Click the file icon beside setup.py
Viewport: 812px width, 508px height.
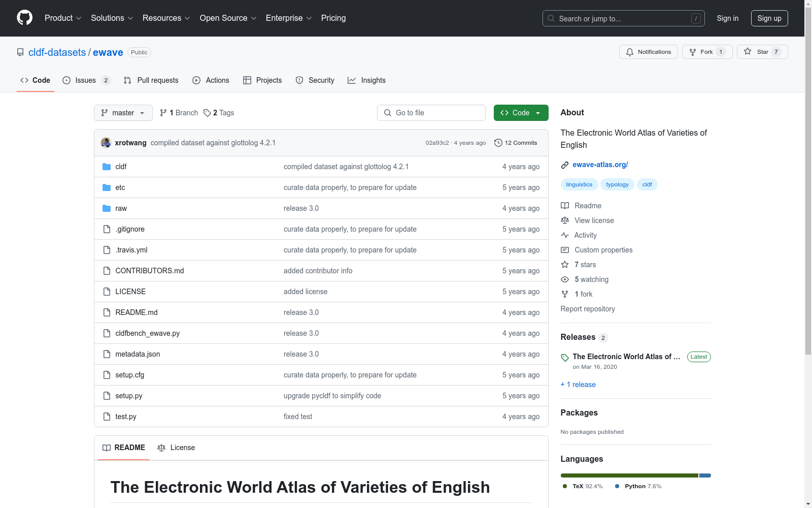(107, 396)
